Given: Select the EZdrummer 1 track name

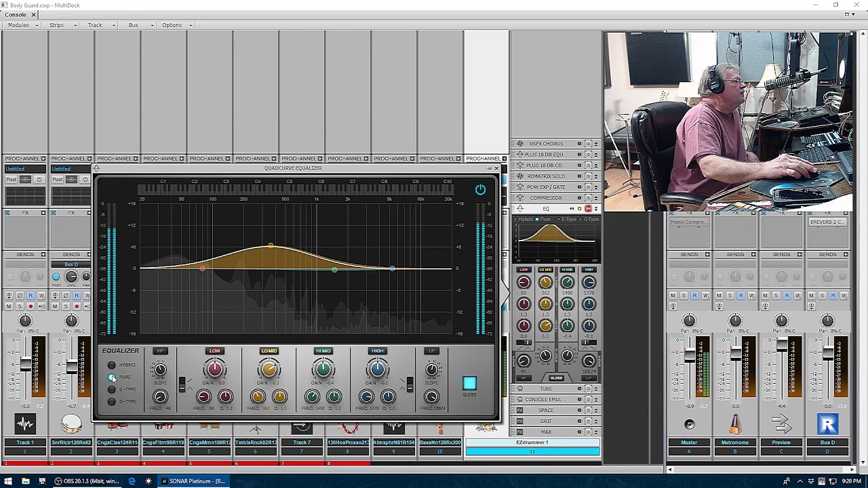Looking at the screenshot, I should coord(532,443).
